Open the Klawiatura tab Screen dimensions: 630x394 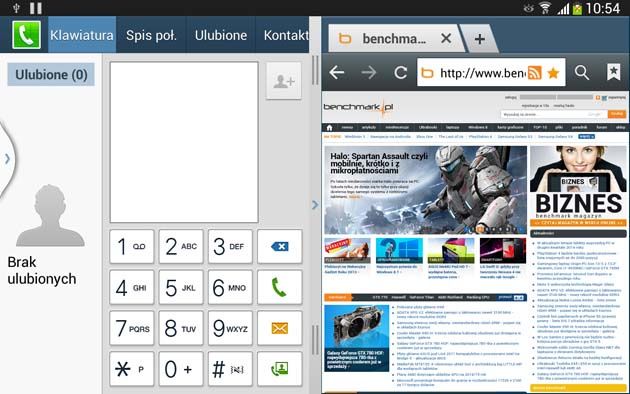click(82, 35)
